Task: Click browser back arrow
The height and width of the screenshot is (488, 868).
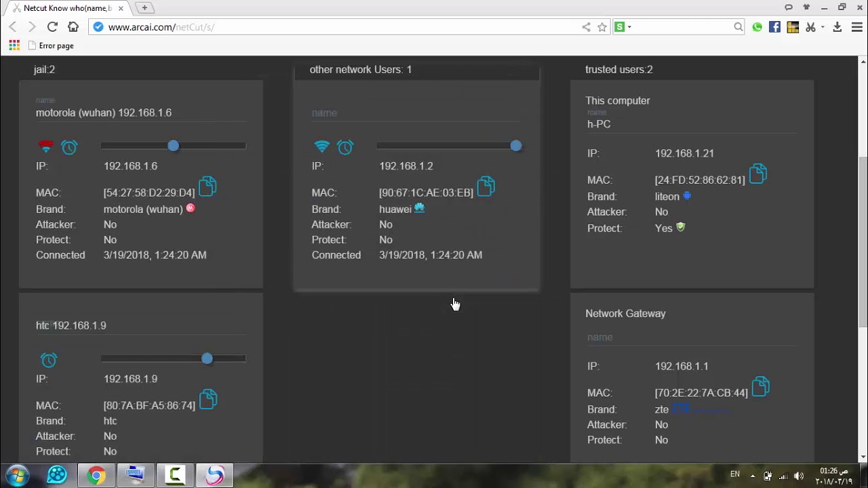Action: [x=13, y=27]
